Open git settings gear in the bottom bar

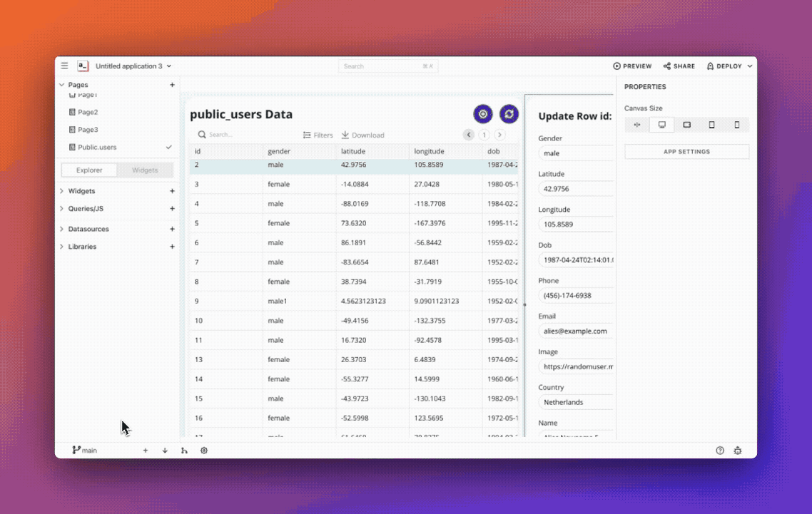click(204, 451)
